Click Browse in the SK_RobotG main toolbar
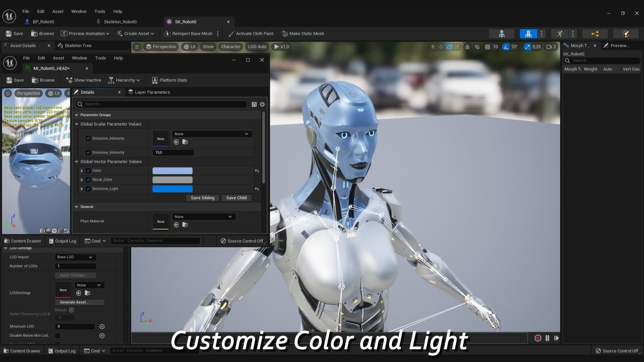Viewport: 644px width, 362px height. 42,34
